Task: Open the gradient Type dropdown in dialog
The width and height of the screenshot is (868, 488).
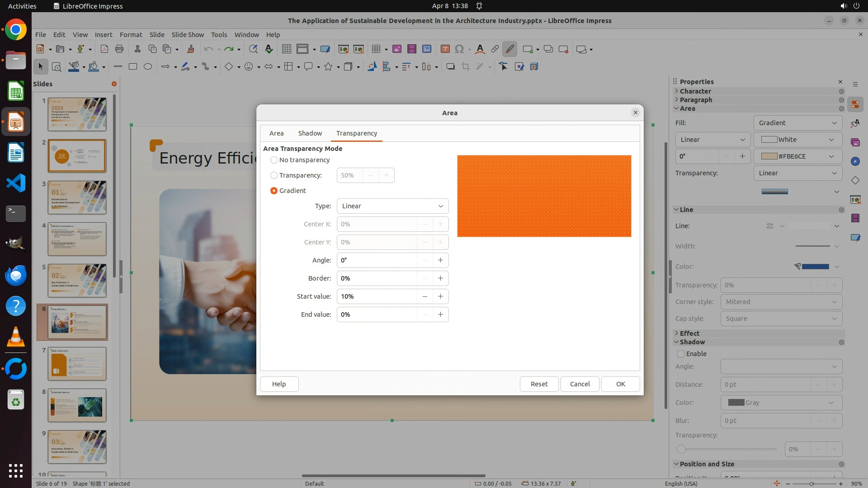Action: click(x=392, y=206)
